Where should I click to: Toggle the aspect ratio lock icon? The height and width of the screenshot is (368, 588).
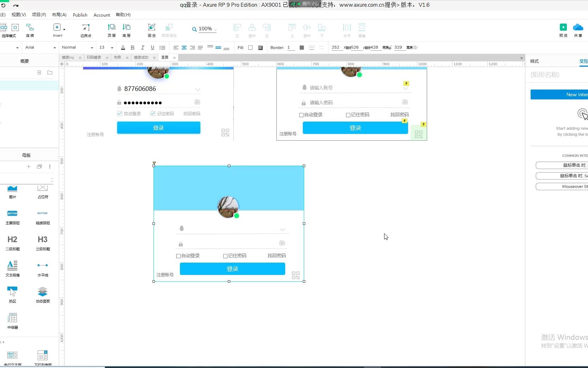pos(390,47)
